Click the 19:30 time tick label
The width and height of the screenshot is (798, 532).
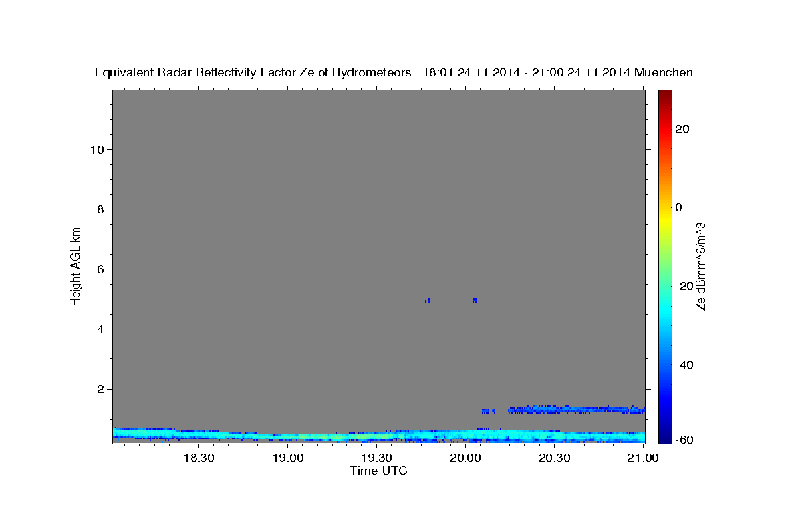coord(376,458)
